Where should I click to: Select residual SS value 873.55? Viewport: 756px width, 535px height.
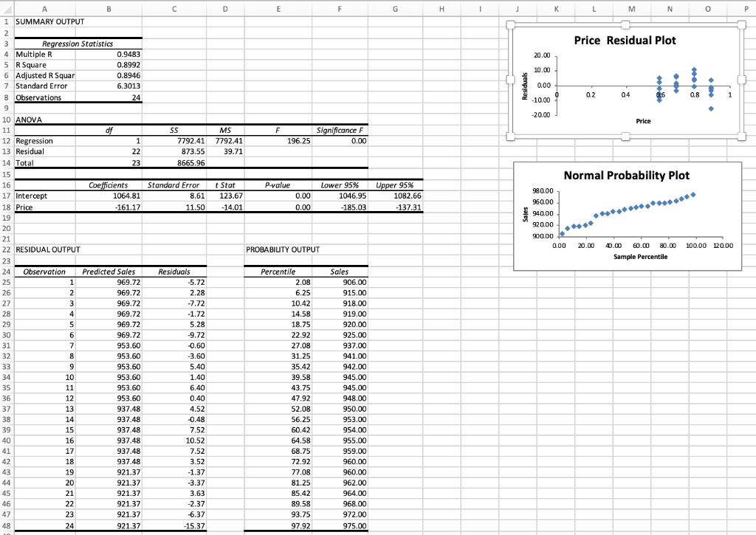point(174,151)
